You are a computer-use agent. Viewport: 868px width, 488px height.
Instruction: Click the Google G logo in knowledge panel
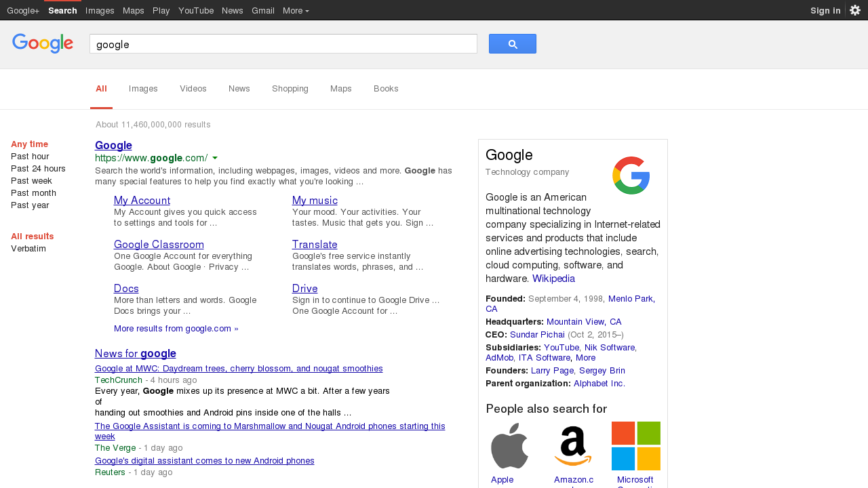[x=631, y=176]
